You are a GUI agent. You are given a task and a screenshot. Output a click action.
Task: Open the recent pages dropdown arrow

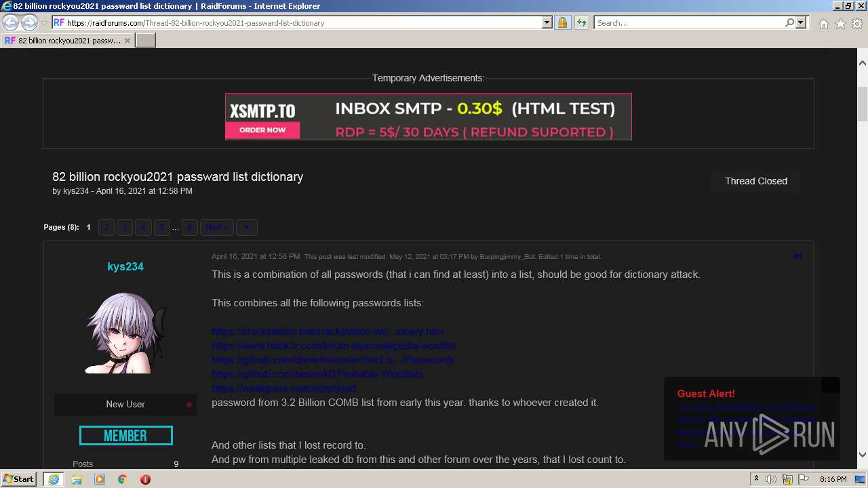(44, 23)
